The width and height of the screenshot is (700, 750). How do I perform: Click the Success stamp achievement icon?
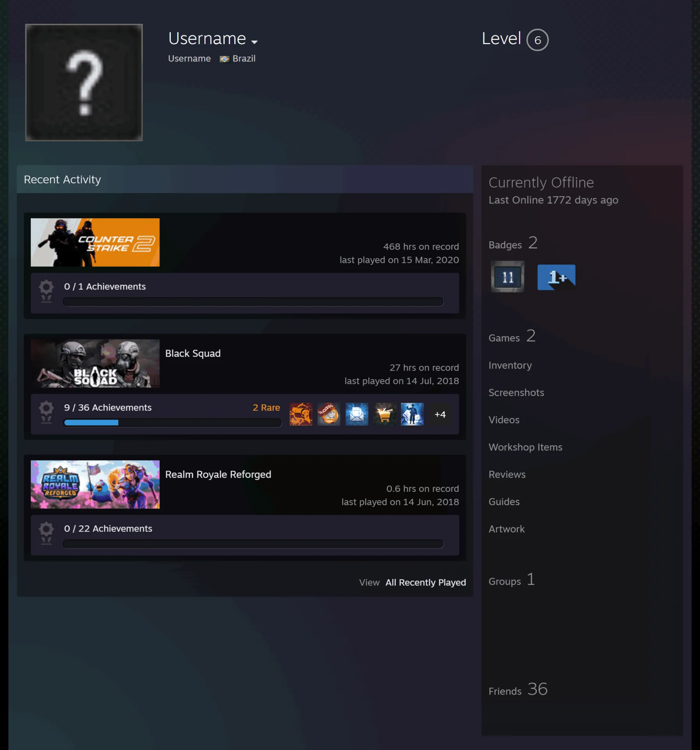pos(329,414)
